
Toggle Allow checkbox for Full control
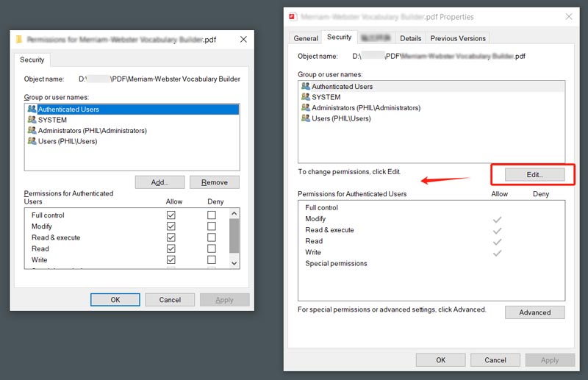coord(171,215)
